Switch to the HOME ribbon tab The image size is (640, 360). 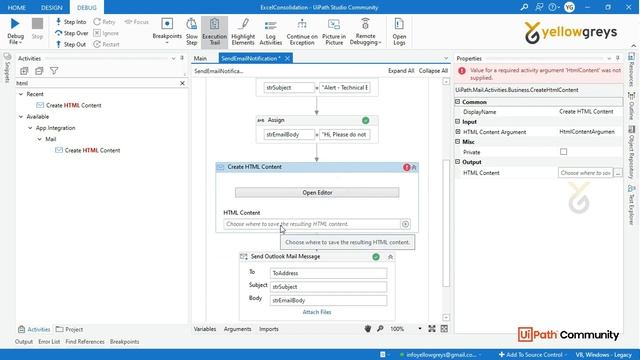[17, 7]
